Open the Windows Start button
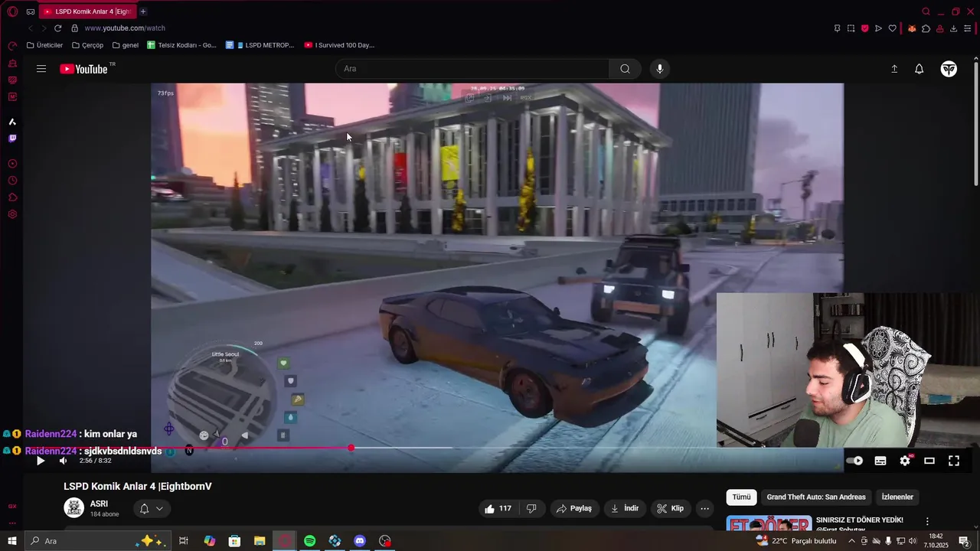 [12, 541]
